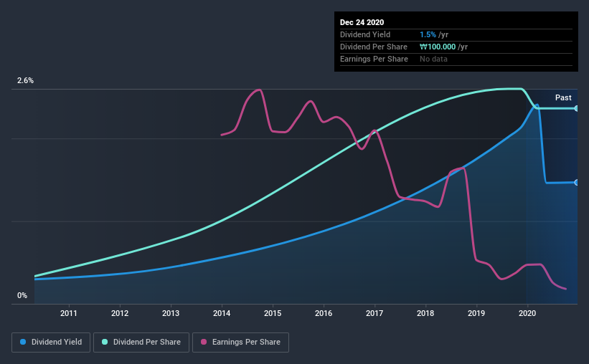Select the 2017 x-axis label
The image size is (589, 364).
374,313
